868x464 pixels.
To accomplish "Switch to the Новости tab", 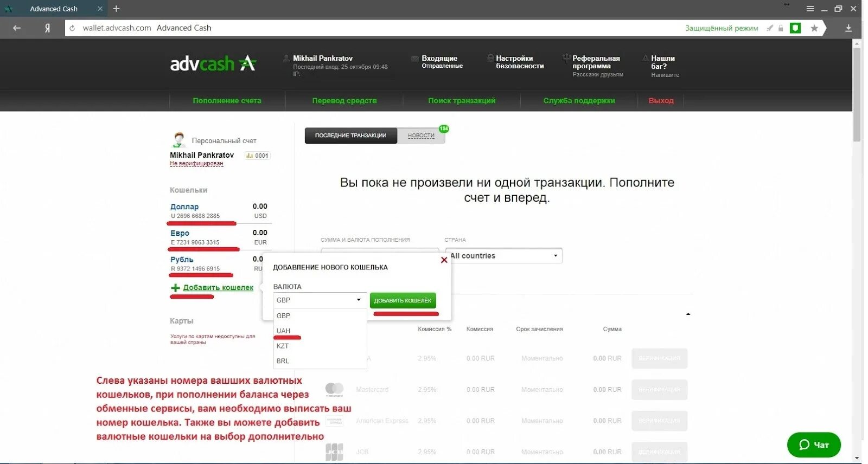I will pos(421,136).
